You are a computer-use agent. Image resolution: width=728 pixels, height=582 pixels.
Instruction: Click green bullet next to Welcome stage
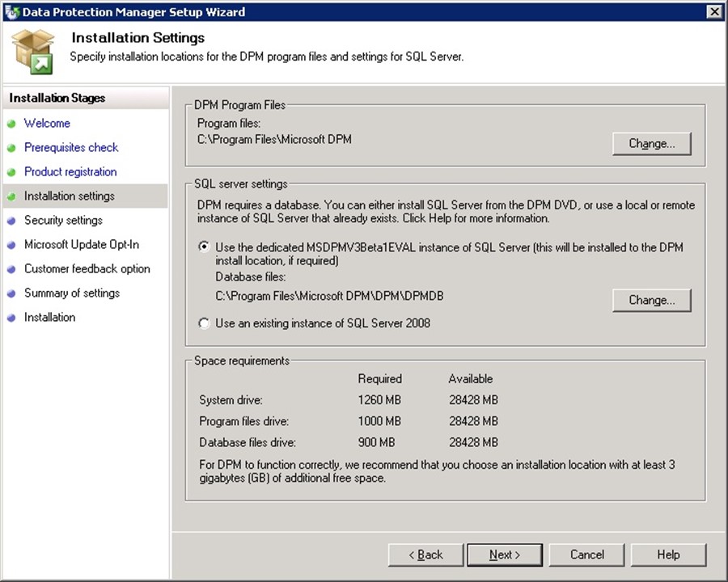[x=11, y=124]
